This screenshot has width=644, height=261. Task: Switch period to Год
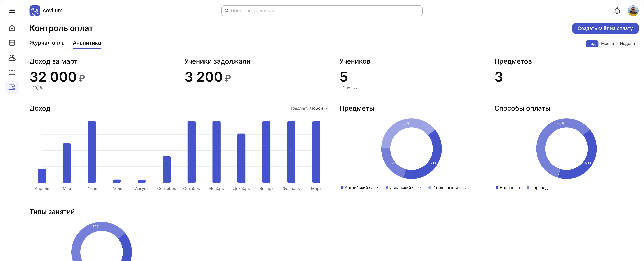point(592,44)
